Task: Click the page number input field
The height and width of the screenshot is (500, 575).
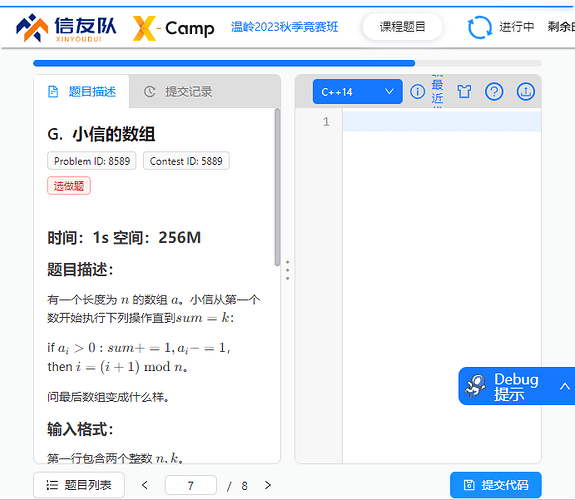Action: (x=191, y=485)
